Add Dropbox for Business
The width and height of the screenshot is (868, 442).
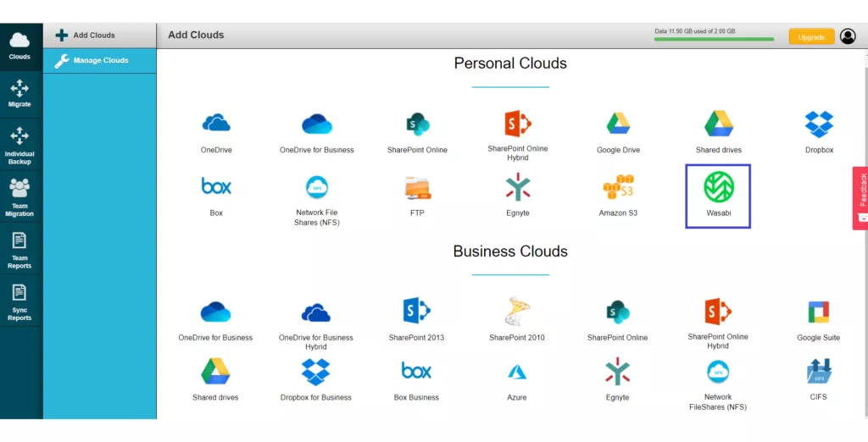(x=316, y=380)
